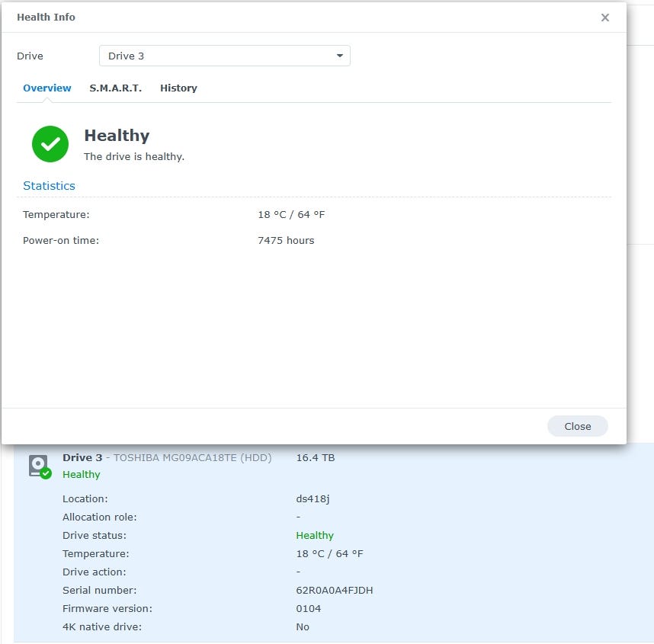Click the 4K native drive No value

303,627
